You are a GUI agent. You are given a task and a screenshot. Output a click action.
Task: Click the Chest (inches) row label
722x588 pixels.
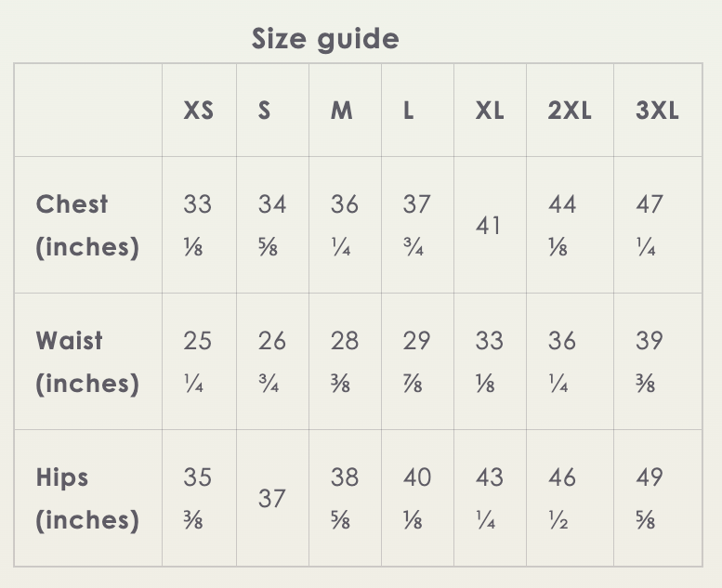(x=87, y=226)
